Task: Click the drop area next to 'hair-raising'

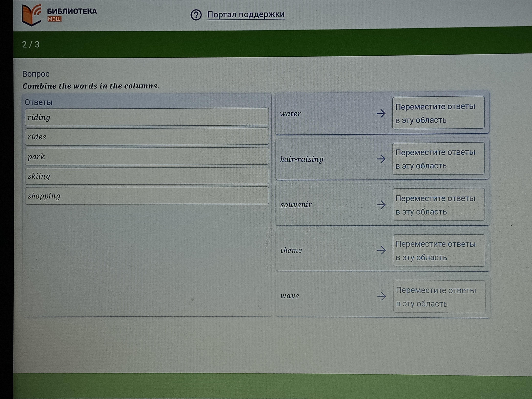Action: pos(438,158)
